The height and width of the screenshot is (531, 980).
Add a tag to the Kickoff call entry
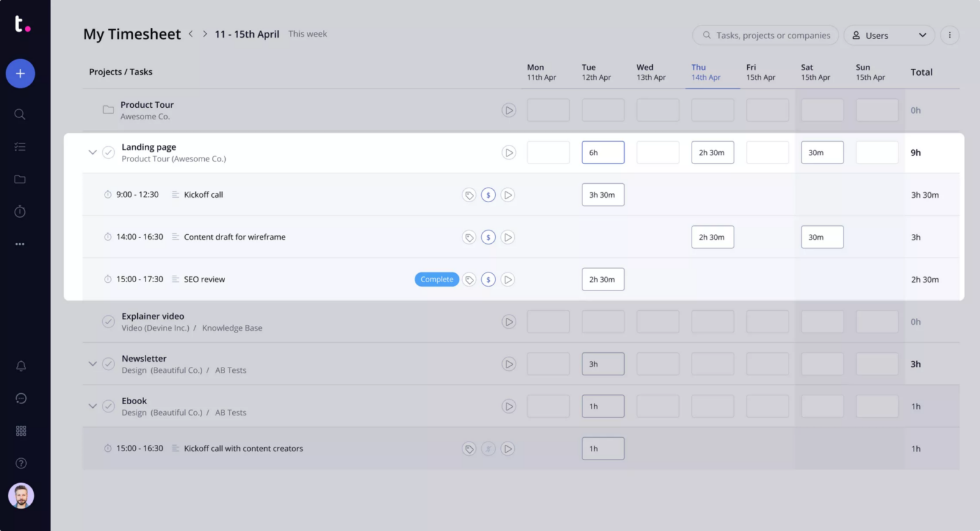(x=469, y=195)
